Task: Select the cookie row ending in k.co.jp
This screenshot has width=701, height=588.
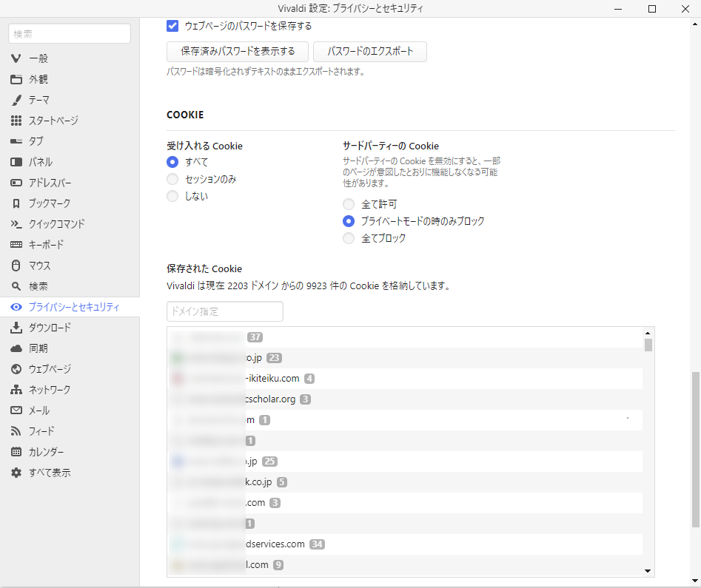Action: [405, 482]
